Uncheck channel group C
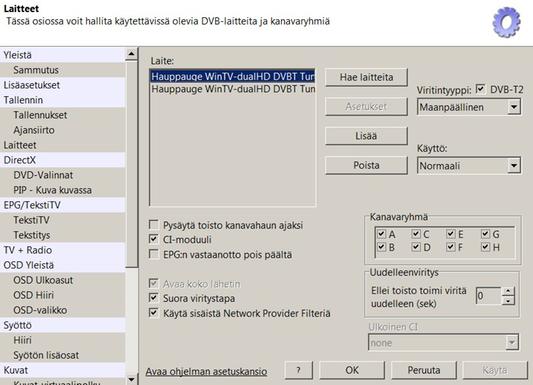 tap(416, 234)
